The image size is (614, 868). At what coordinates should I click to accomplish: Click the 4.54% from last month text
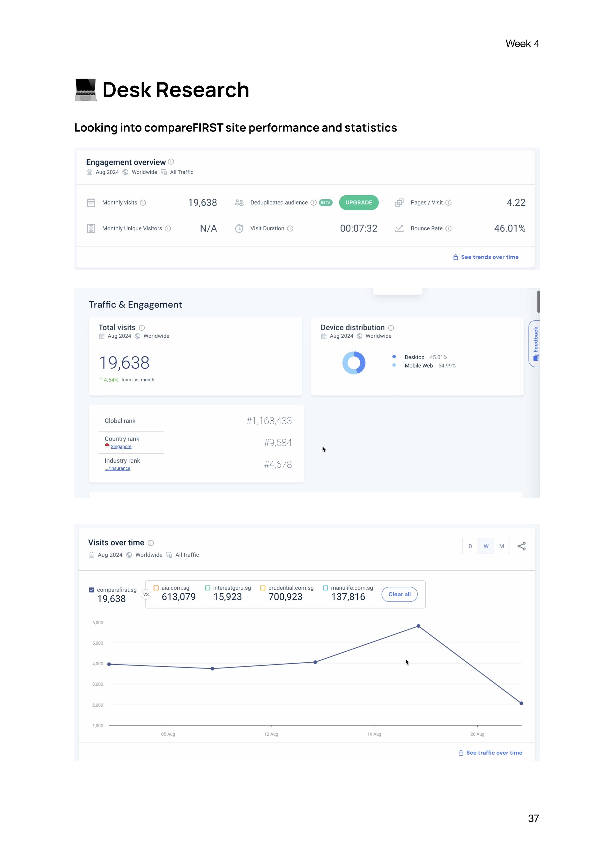pyautogui.click(x=127, y=380)
